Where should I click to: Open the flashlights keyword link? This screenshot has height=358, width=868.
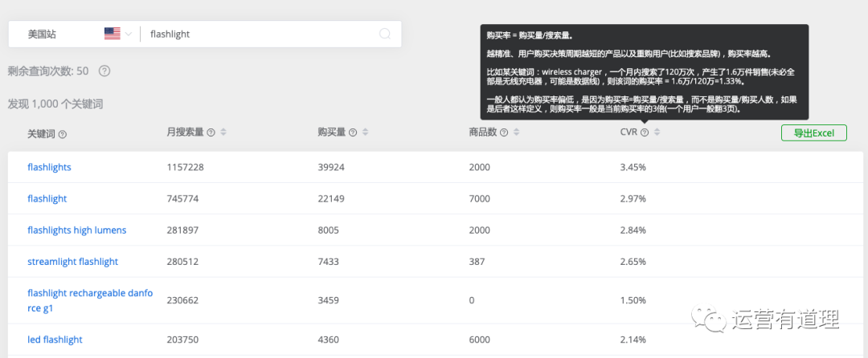pos(49,167)
